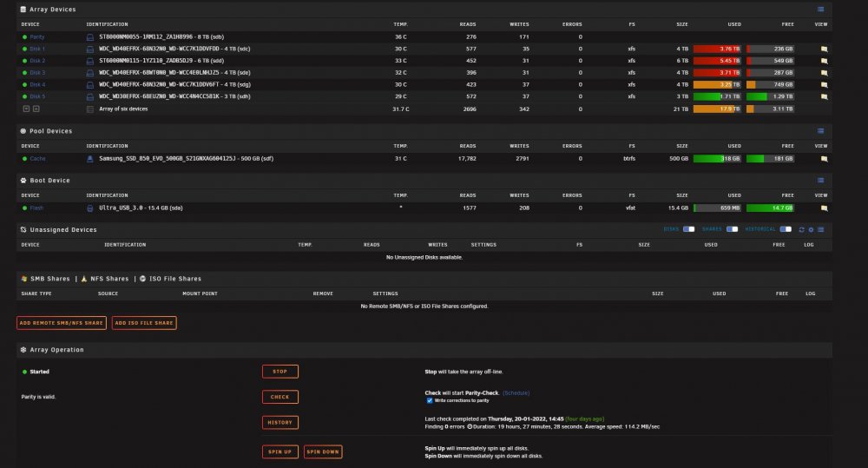
Task: Click Disk 1 used bar showing 3.76 TB
Action: (x=717, y=49)
